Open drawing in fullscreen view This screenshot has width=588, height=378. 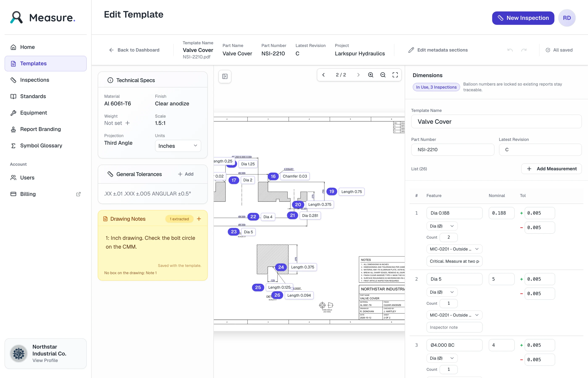(395, 75)
